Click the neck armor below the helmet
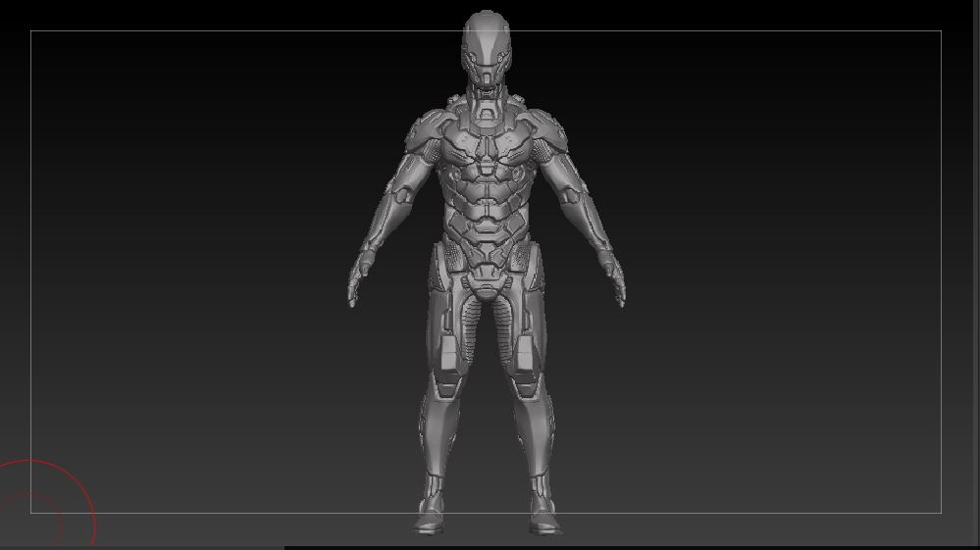This screenshot has height=550, width=980. click(x=487, y=101)
